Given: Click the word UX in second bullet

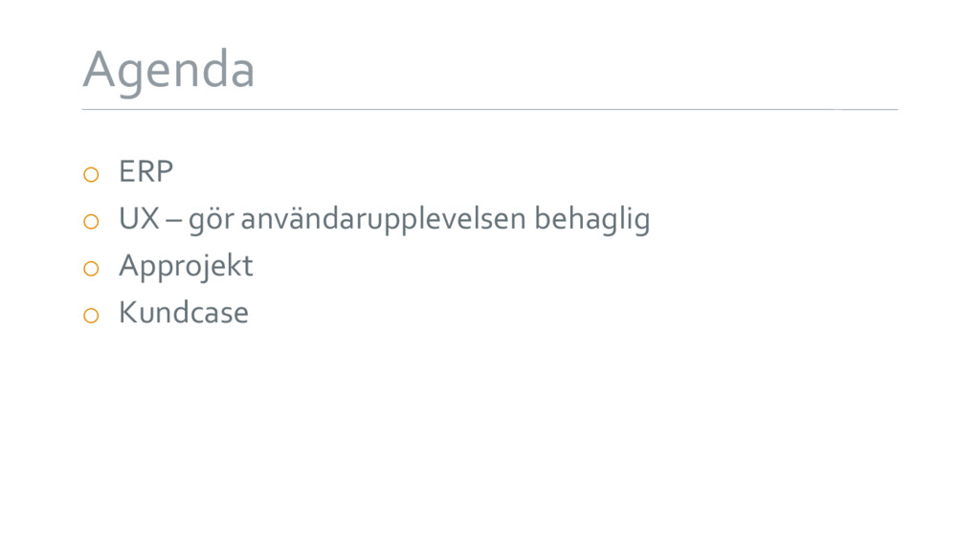Looking at the screenshot, I should pos(139,219).
